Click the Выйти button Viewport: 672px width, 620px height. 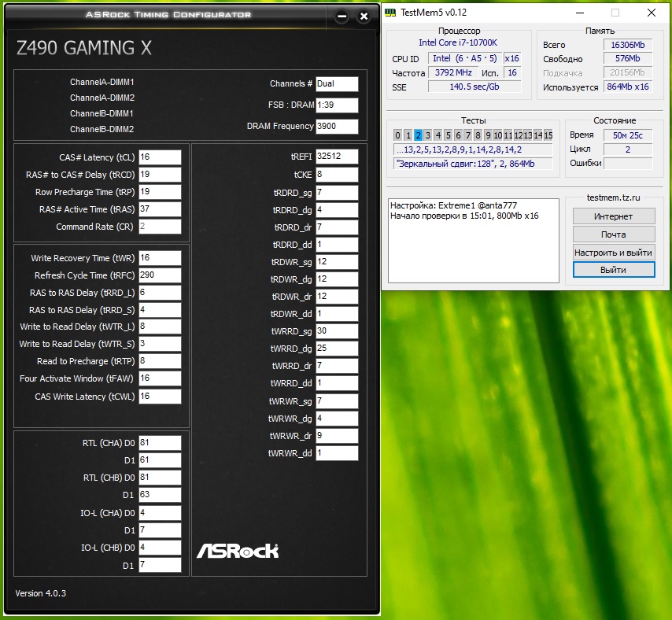613,270
